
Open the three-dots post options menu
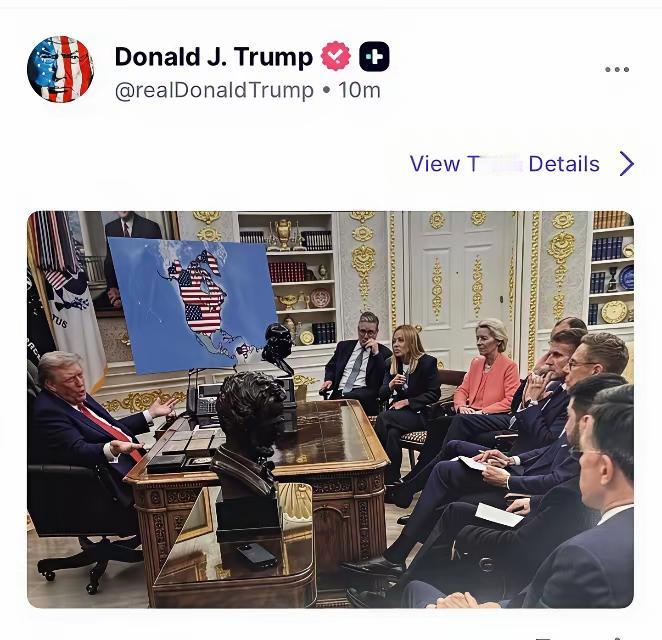point(617,70)
